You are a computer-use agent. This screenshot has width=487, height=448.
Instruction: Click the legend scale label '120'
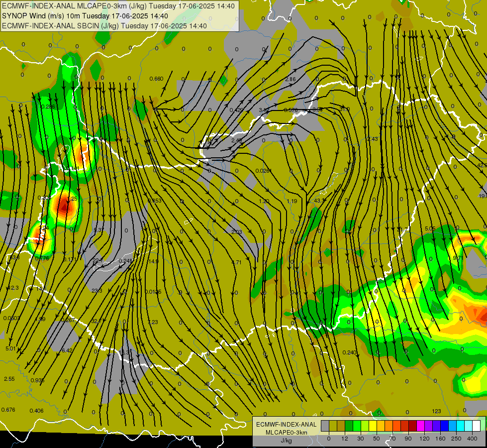click(x=424, y=439)
